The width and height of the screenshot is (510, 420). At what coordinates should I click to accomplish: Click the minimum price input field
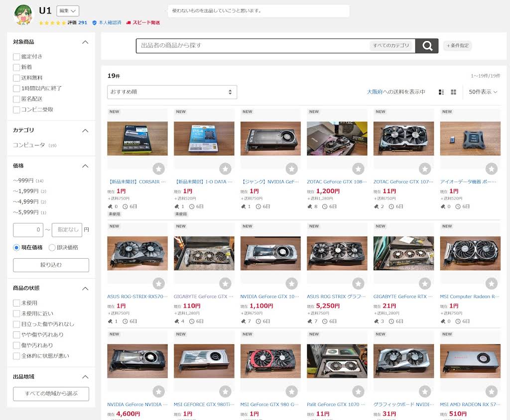point(28,230)
